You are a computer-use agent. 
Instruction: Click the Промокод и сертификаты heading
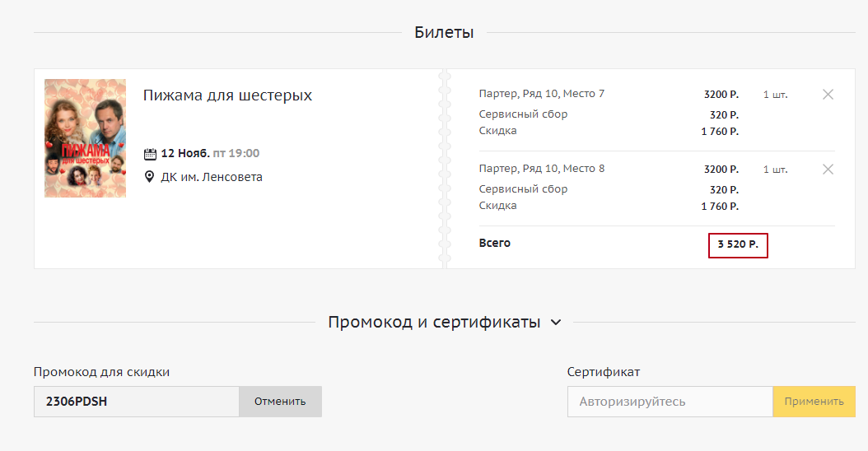(x=434, y=323)
